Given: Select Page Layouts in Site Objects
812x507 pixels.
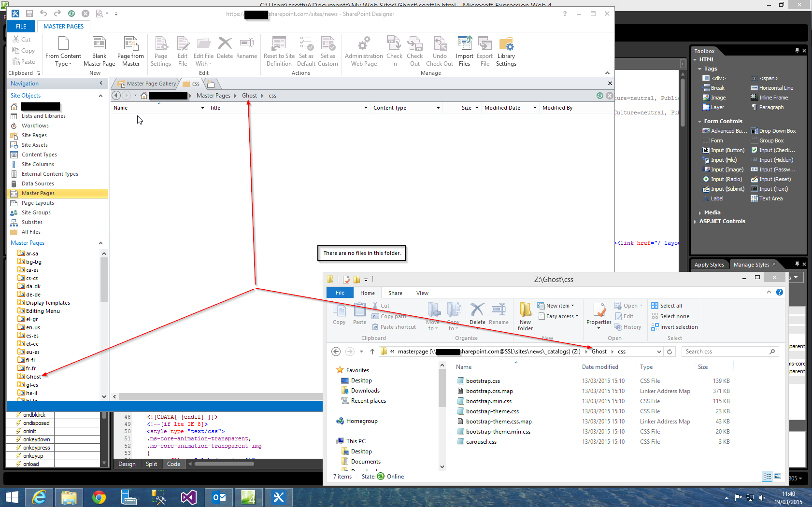Looking at the screenshot, I should pos(38,203).
